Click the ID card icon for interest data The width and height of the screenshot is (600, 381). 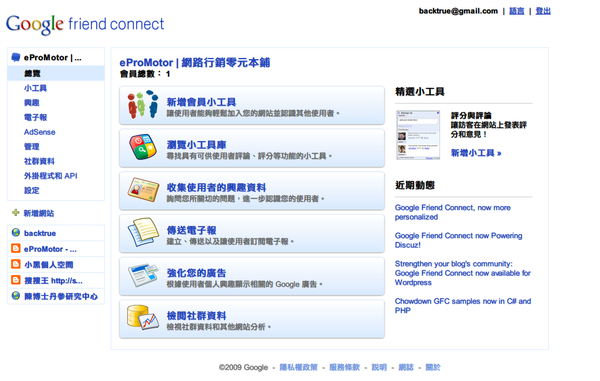point(143,190)
